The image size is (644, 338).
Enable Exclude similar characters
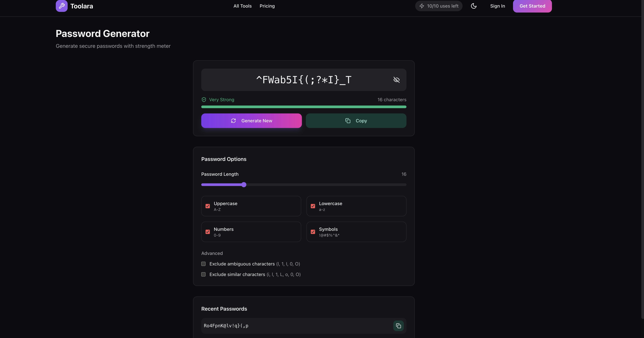point(204,274)
